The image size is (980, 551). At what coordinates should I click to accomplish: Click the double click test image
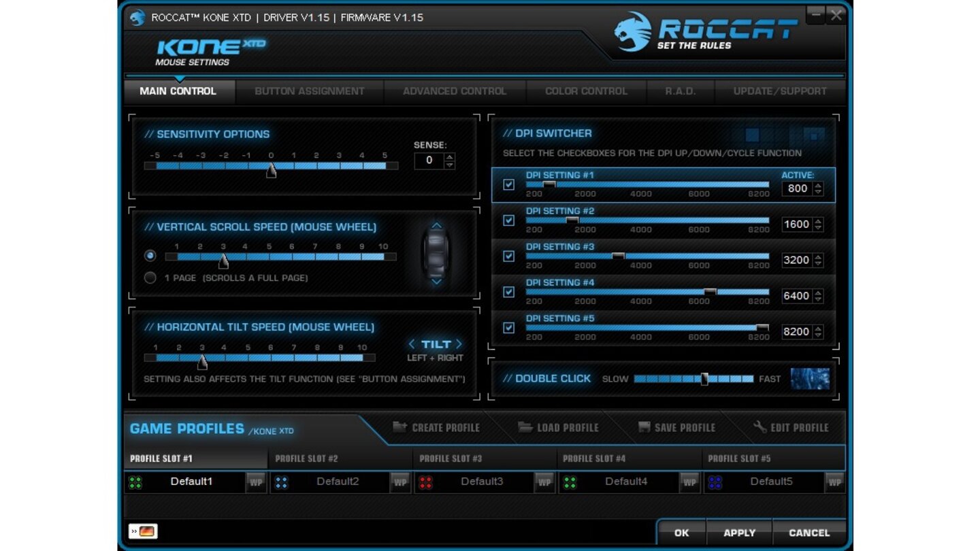tap(810, 378)
